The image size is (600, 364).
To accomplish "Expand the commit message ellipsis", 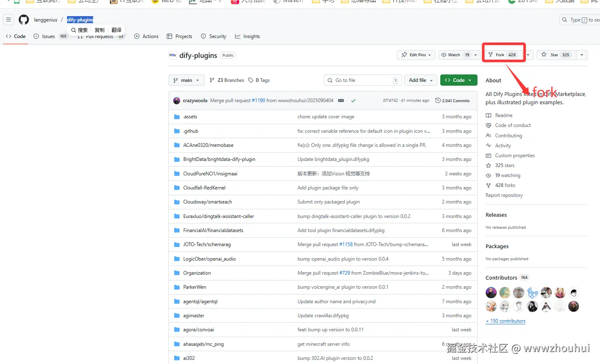I will (341, 101).
